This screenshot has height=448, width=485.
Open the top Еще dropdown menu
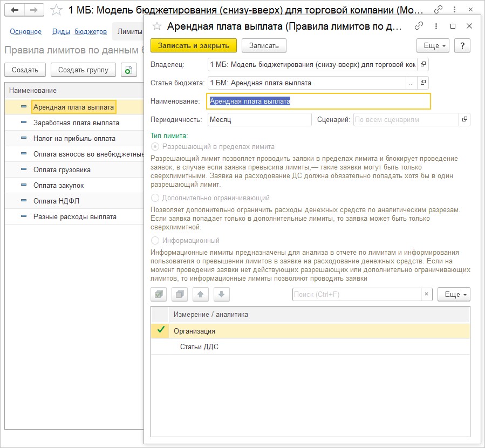click(433, 45)
